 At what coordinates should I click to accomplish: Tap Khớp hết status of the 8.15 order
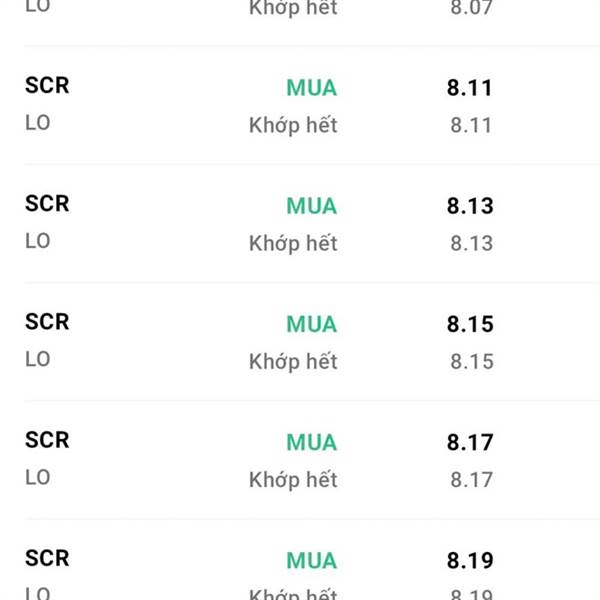coord(293,362)
